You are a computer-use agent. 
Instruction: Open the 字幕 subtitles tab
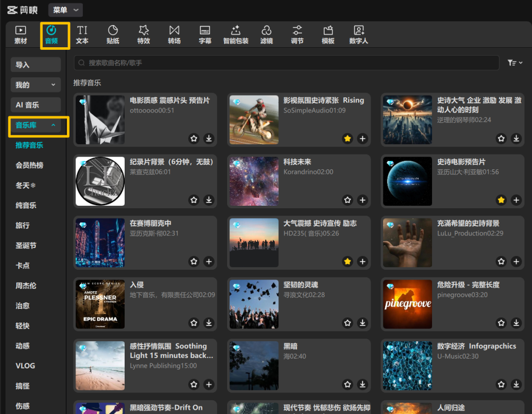click(x=205, y=35)
